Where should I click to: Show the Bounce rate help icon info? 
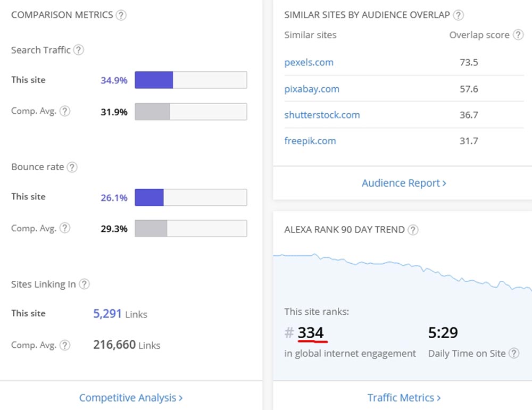coord(72,167)
